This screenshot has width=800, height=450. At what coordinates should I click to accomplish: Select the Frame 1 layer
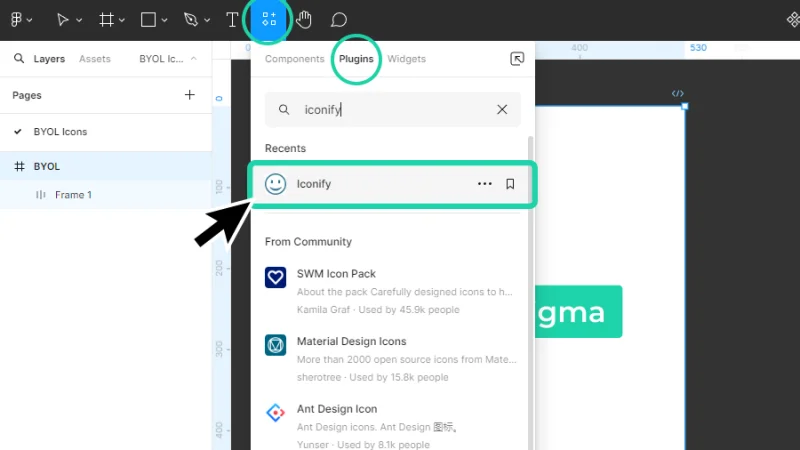click(x=106, y=194)
